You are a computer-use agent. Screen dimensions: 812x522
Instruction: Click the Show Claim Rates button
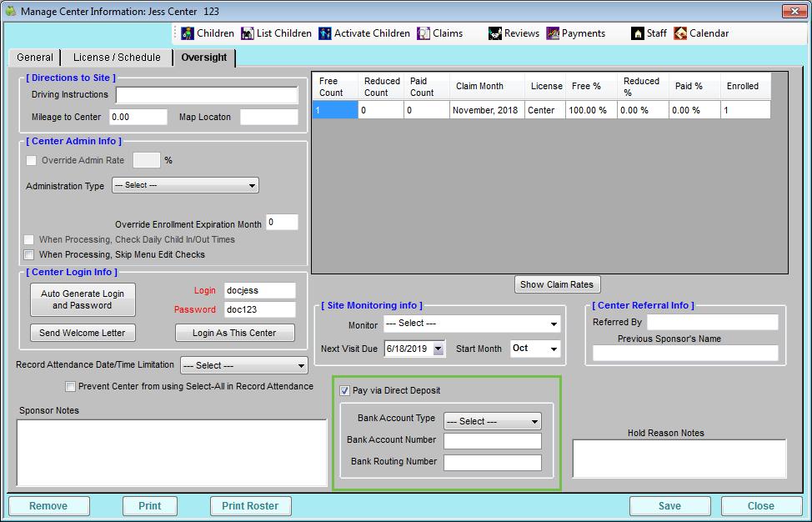(557, 285)
